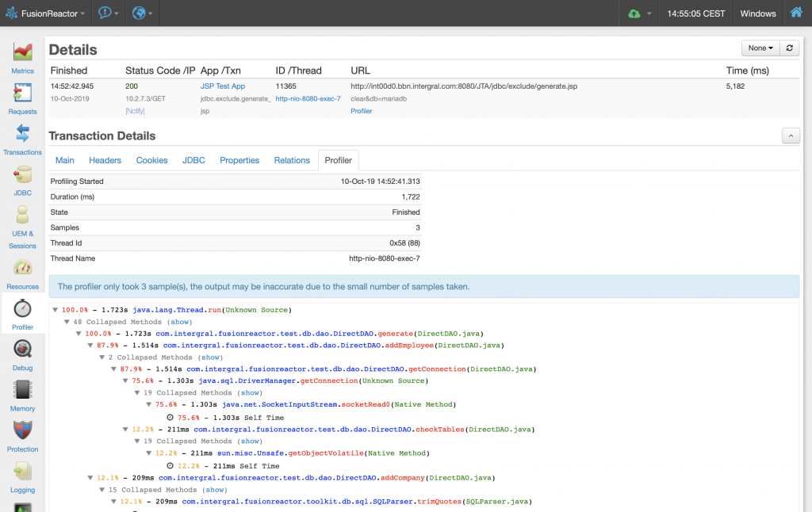The width and height of the screenshot is (812, 512).
Task: Show the 48 collapsed methods
Action: (180, 322)
